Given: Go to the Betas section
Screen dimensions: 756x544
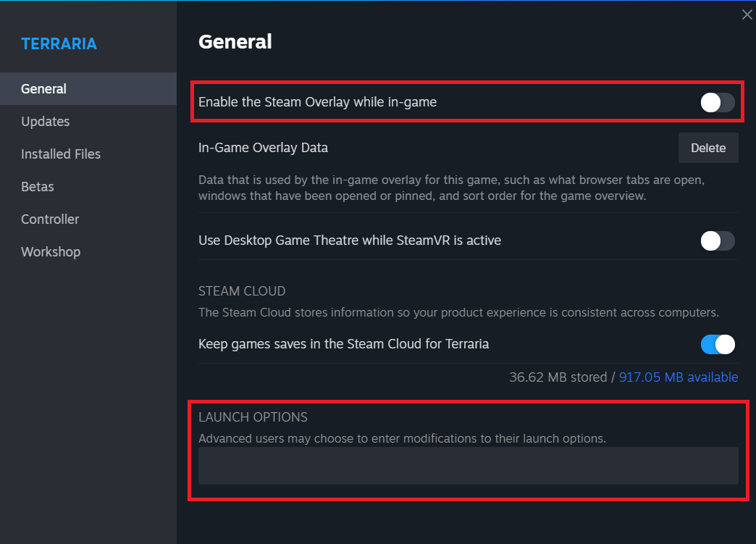Looking at the screenshot, I should click(x=38, y=187).
